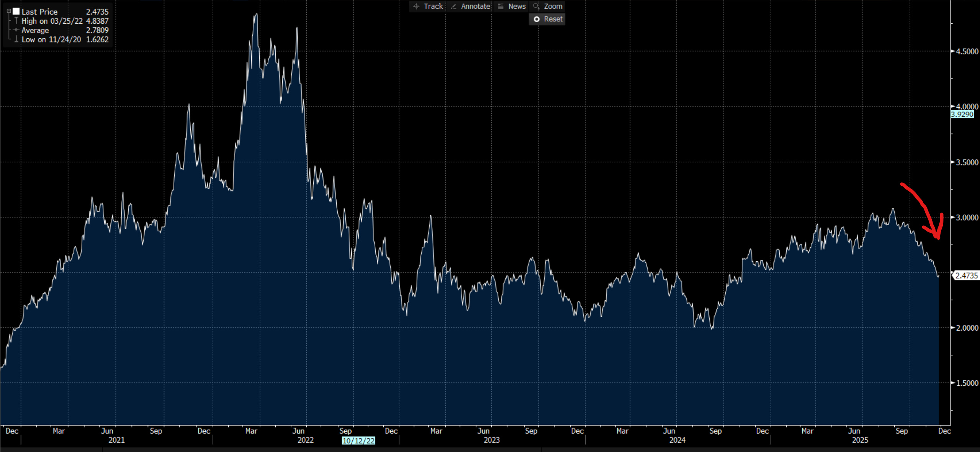
Task: Click the Average line marker icon
Action: 16,30
